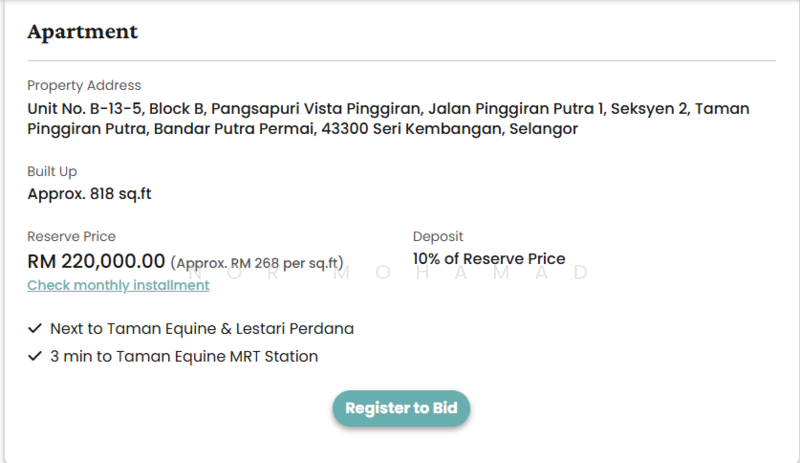Click the Reserve Price label
Image resolution: width=800 pixels, height=463 pixels.
pyautogui.click(x=71, y=237)
